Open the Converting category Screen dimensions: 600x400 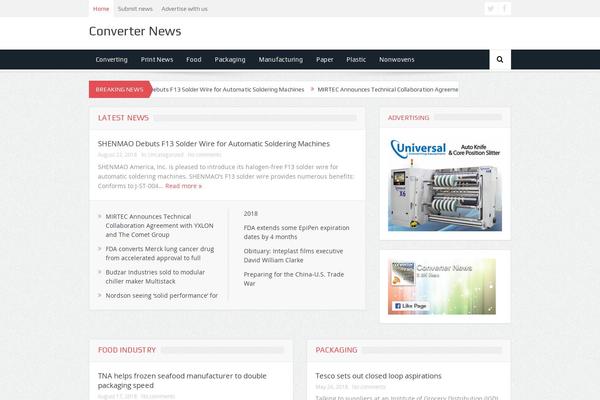click(111, 60)
